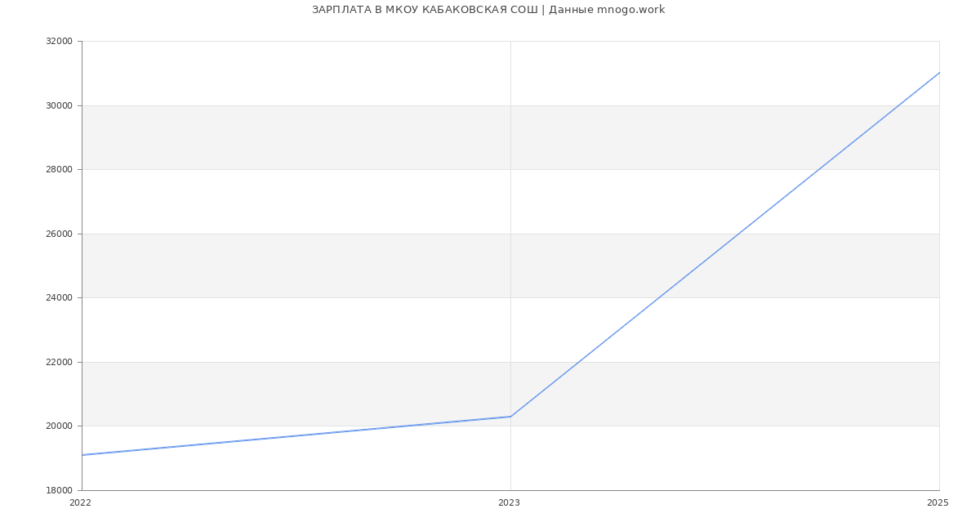980x531 pixels.
Task: Select the 2025 end point of the line
Action: pyautogui.click(x=939, y=73)
